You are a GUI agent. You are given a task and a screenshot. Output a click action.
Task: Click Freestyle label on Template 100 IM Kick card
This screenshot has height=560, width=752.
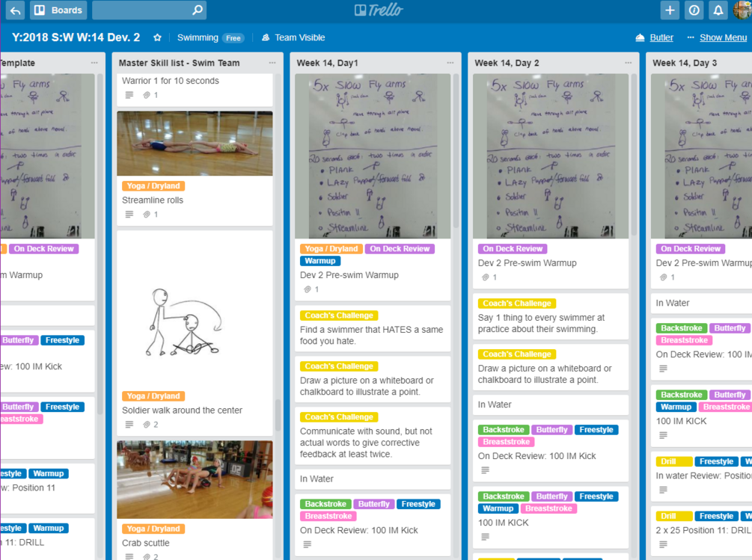click(x=62, y=340)
